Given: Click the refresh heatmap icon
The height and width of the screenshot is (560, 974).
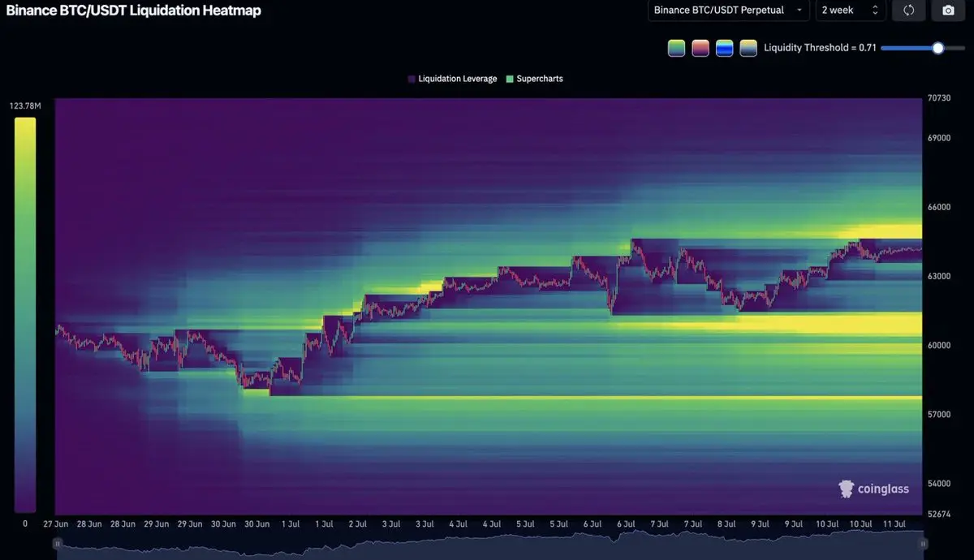Looking at the screenshot, I should point(908,11).
